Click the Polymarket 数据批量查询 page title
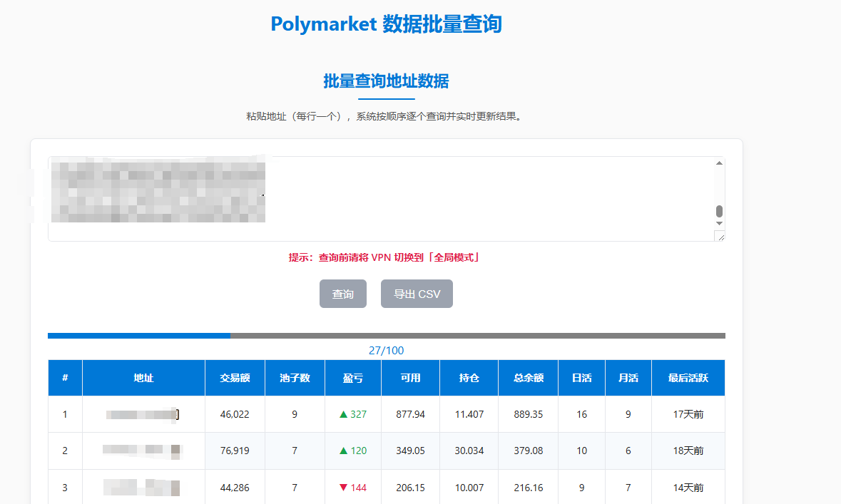The image size is (841, 504). click(x=386, y=24)
